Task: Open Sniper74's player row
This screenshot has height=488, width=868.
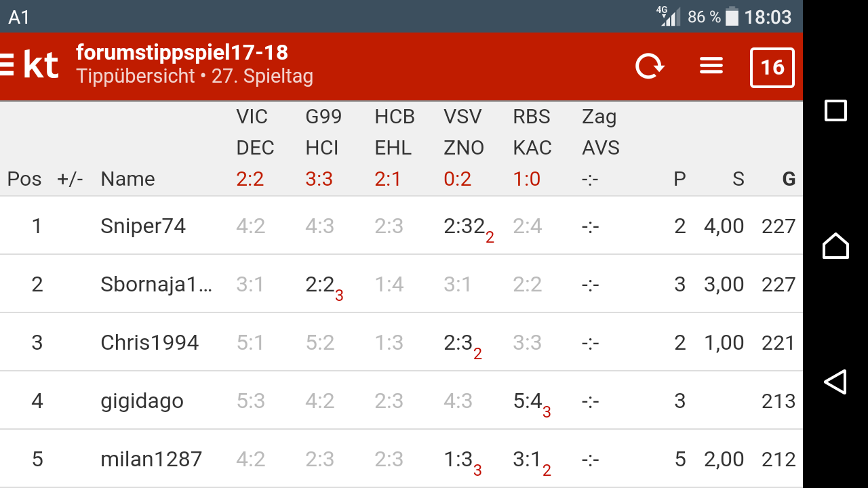Action: pos(143,226)
